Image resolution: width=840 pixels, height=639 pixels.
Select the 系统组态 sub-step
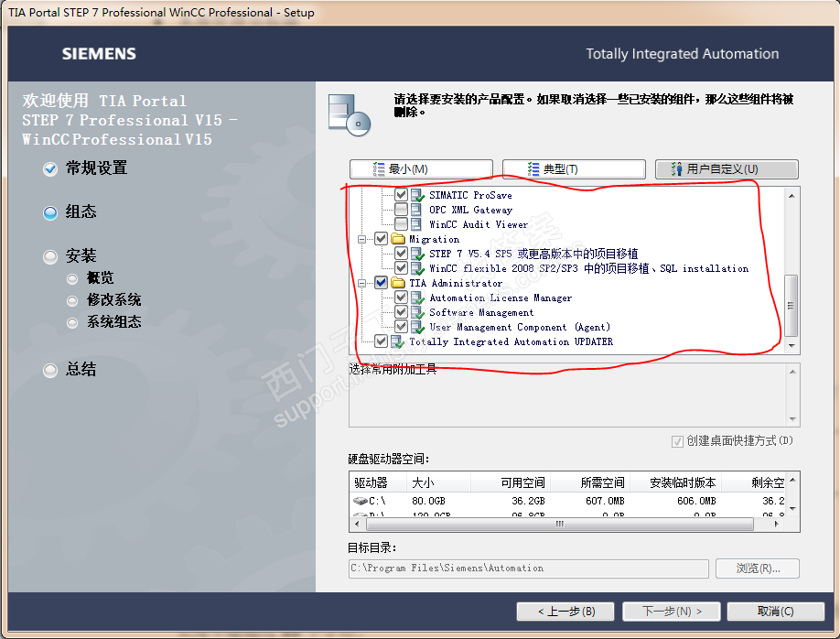click(x=114, y=322)
